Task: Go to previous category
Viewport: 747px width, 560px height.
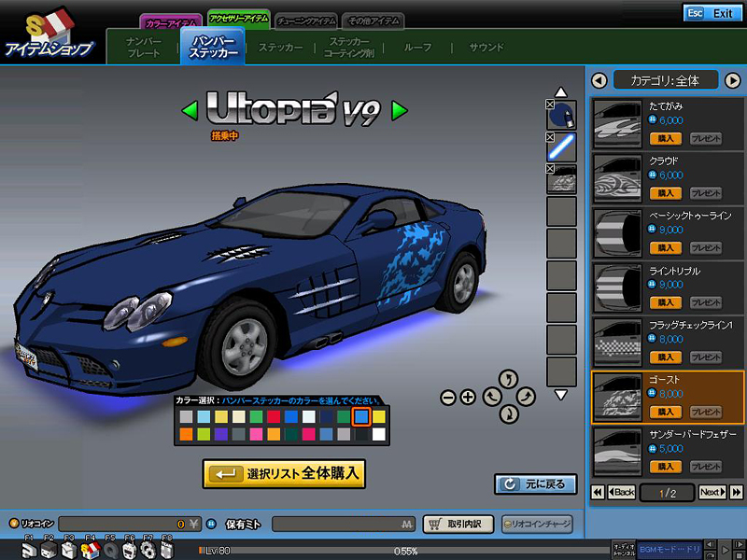Action: [599, 80]
